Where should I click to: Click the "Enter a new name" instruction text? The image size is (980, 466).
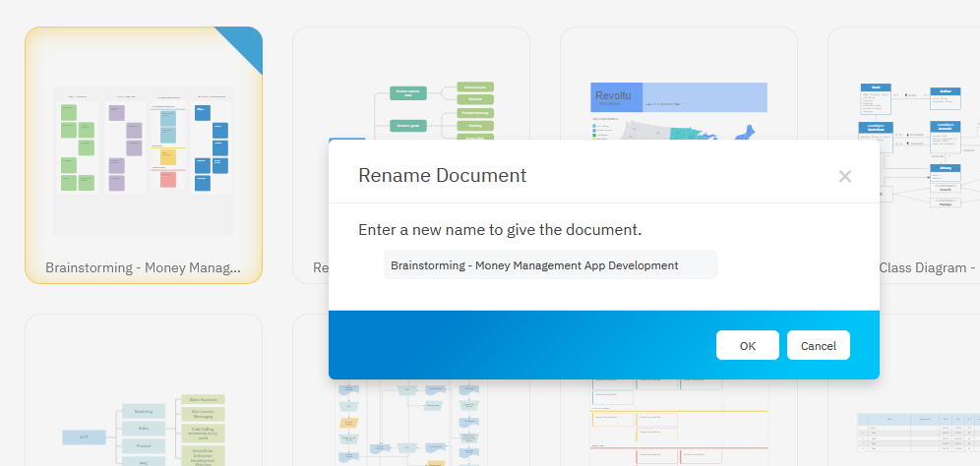500,230
